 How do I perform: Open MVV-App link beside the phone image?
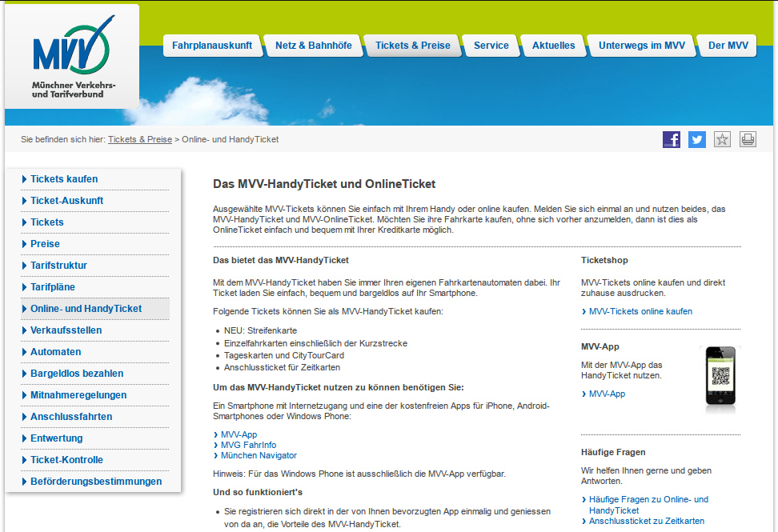tap(607, 394)
